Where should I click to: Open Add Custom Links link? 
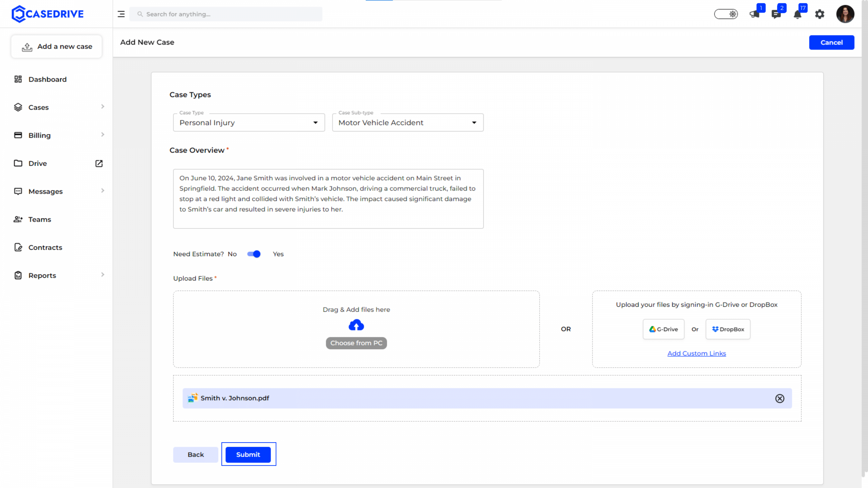click(697, 353)
